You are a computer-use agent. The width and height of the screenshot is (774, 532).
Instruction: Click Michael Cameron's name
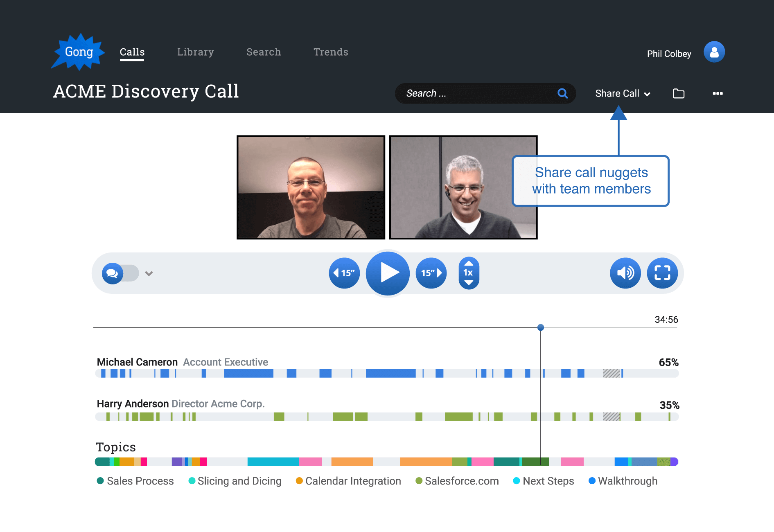click(x=137, y=362)
